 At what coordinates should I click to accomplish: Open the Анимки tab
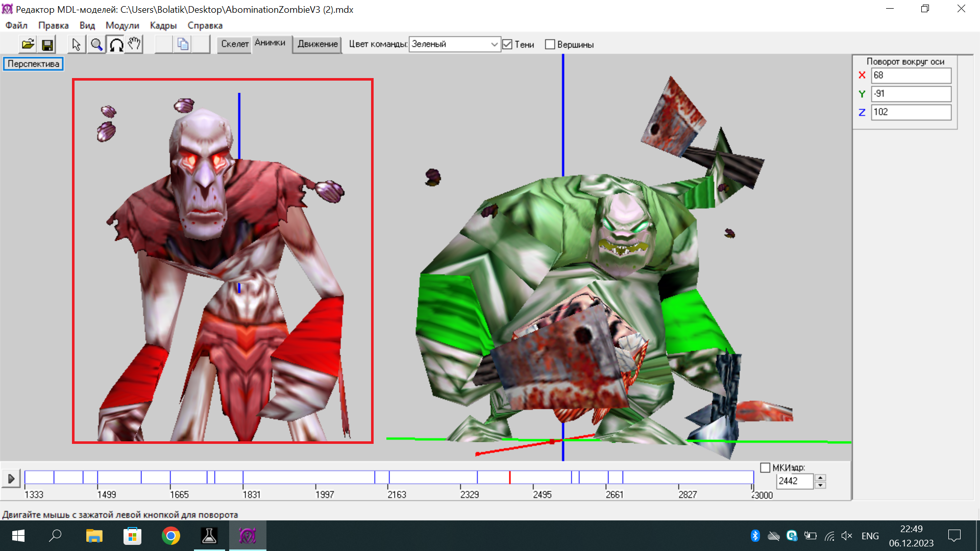click(x=270, y=43)
